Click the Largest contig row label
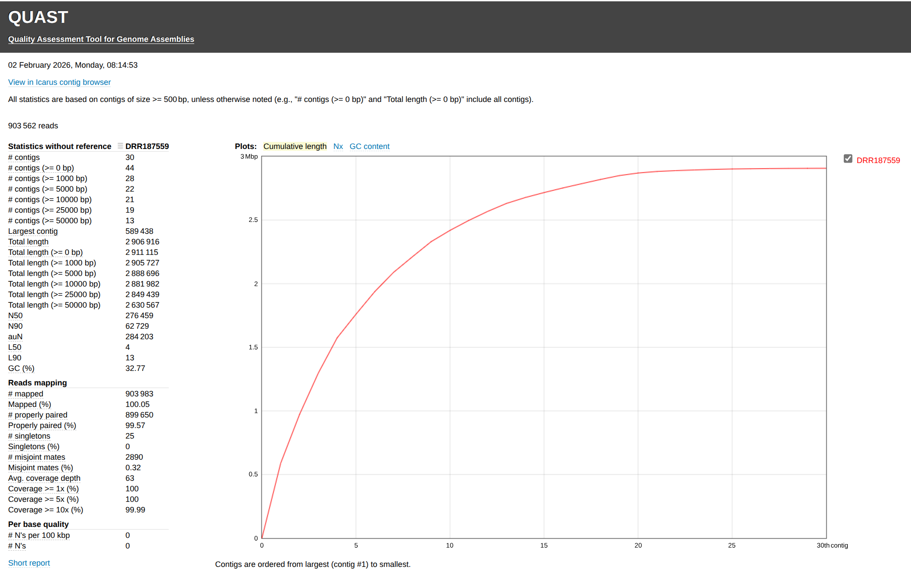This screenshot has height=588, width=911. (33, 231)
